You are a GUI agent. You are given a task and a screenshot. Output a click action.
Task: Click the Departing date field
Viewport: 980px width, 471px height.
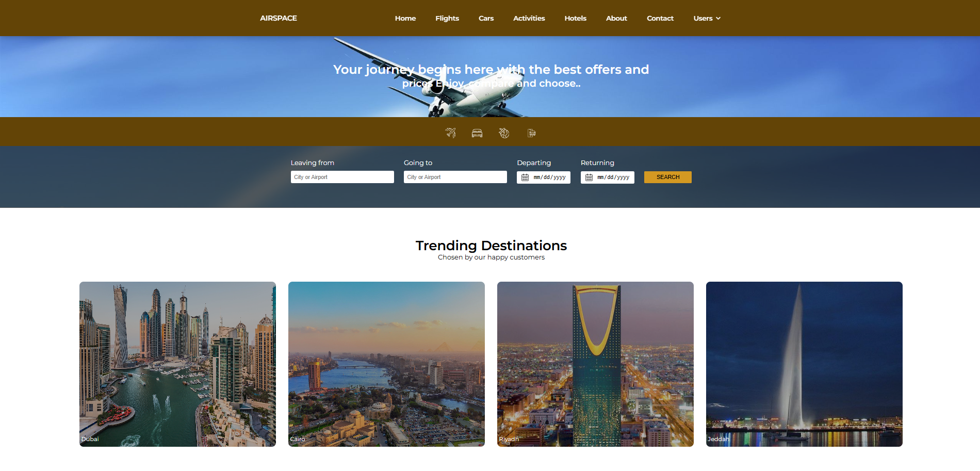(x=544, y=177)
